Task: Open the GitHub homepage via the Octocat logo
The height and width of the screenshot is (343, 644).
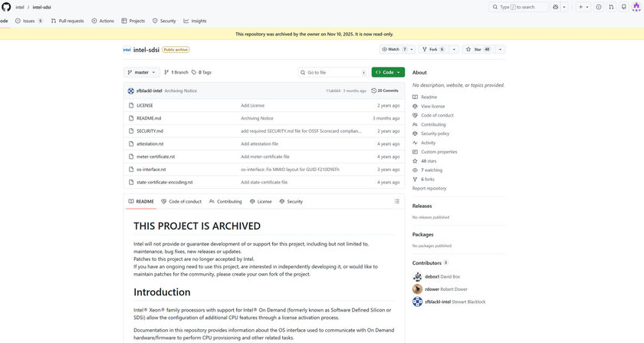Action: click(6, 7)
